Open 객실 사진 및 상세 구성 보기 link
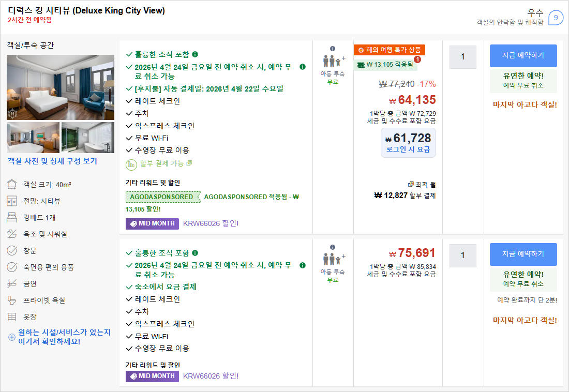The image size is (569, 392). click(52, 161)
